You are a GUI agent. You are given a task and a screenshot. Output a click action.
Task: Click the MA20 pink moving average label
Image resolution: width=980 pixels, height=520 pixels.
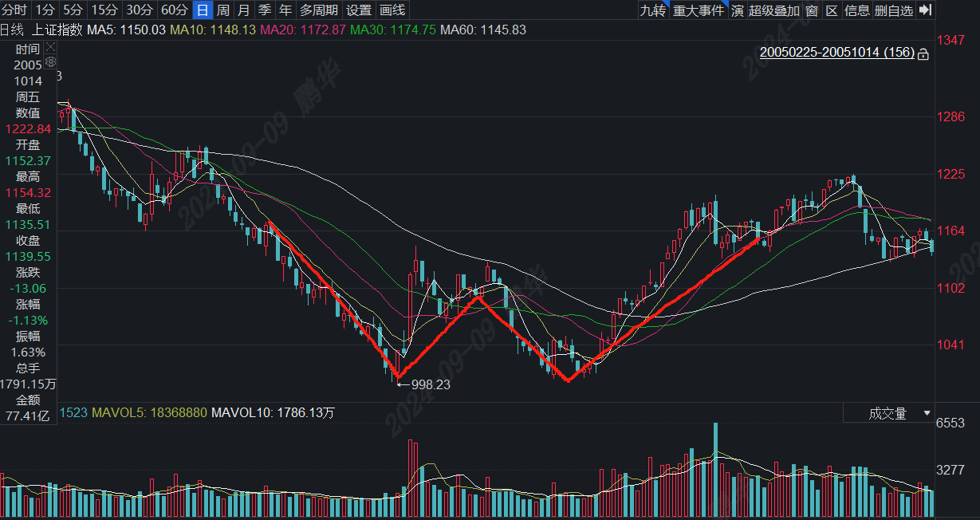[x=303, y=30]
